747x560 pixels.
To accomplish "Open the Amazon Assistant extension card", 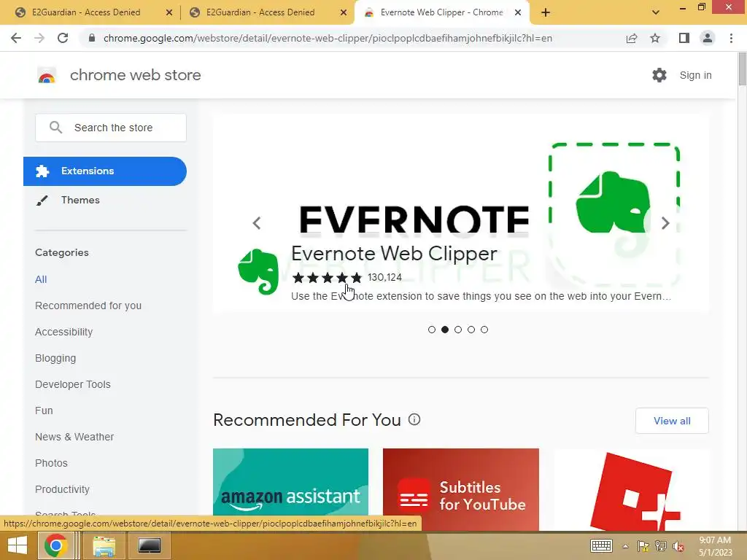I will (290, 489).
